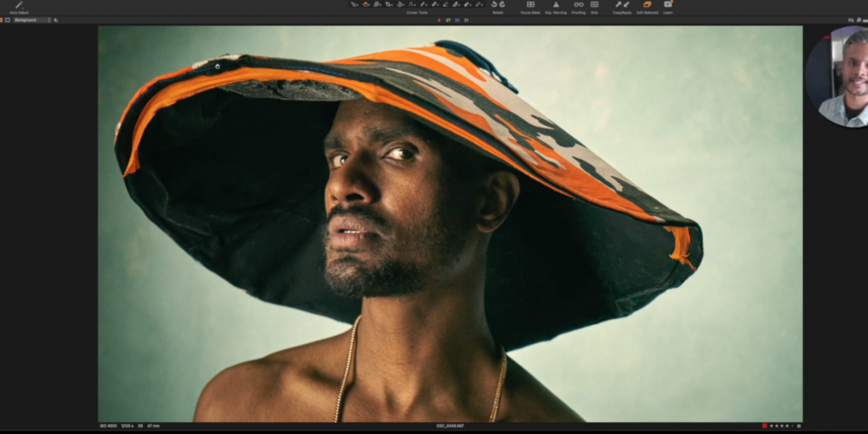Show the Grid overlay
The width and height of the screenshot is (868, 434).
(x=594, y=5)
